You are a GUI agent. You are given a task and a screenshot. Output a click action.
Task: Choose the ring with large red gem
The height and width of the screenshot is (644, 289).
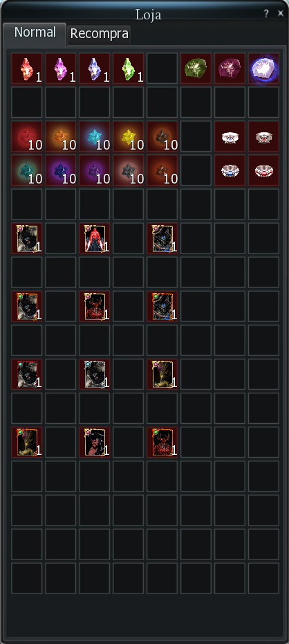click(x=263, y=170)
